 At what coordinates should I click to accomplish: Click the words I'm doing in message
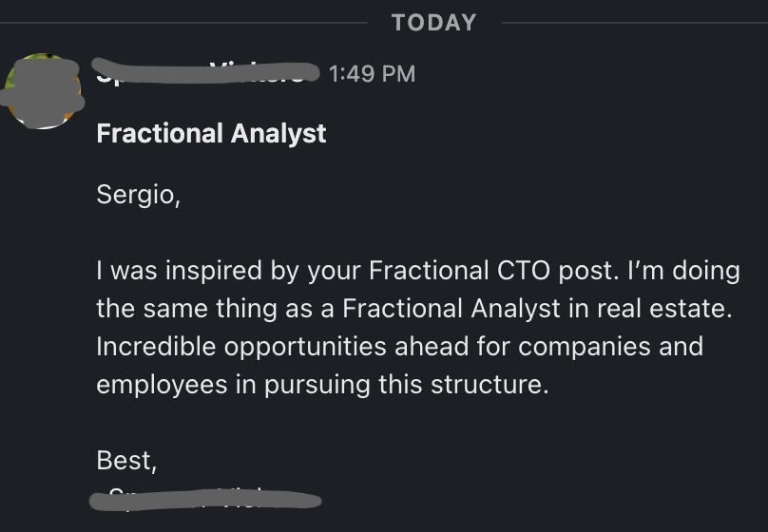(x=683, y=271)
